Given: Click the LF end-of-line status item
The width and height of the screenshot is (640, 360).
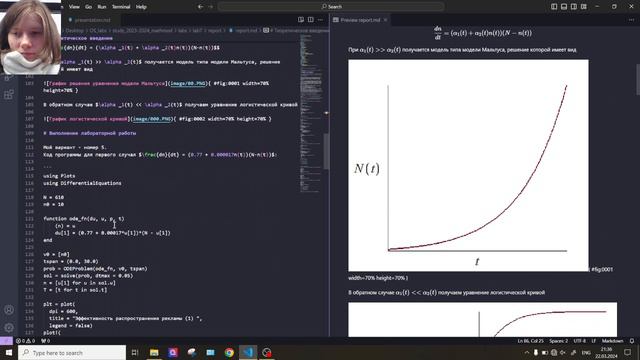Looking at the screenshot, I should [x=594, y=341].
